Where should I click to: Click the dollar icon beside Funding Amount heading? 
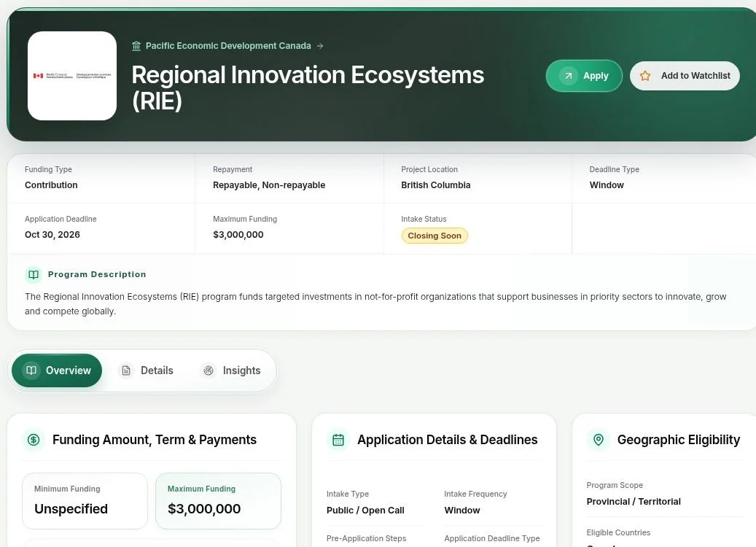point(34,440)
